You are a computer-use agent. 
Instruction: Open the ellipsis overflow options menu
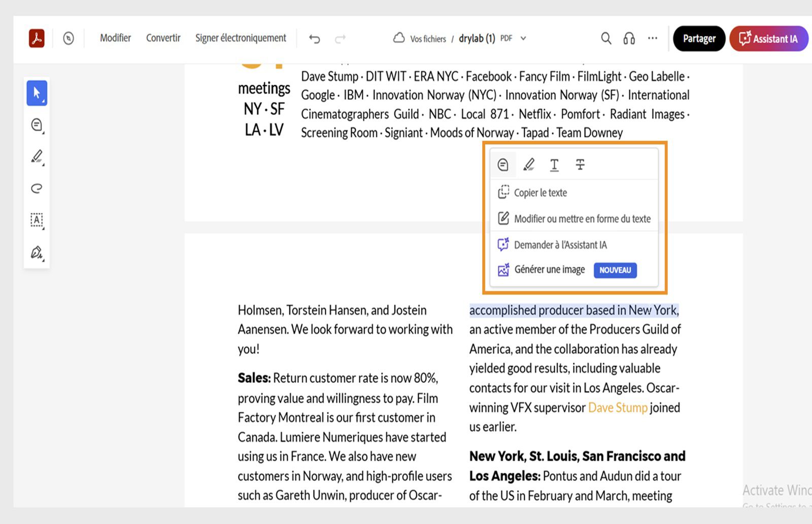[x=652, y=38]
